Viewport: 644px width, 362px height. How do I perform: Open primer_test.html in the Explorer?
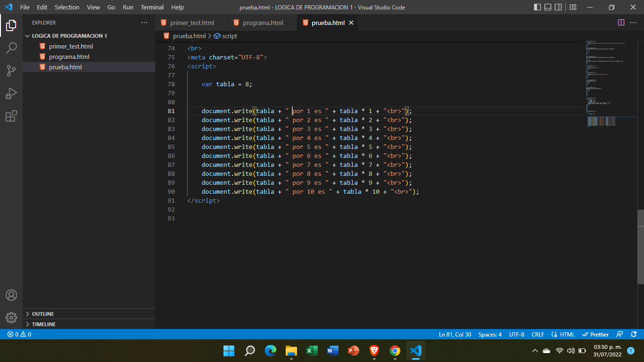click(89, 46)
